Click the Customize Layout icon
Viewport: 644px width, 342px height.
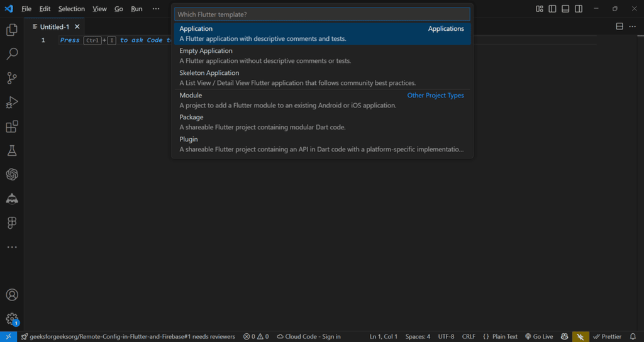(540, 9)
